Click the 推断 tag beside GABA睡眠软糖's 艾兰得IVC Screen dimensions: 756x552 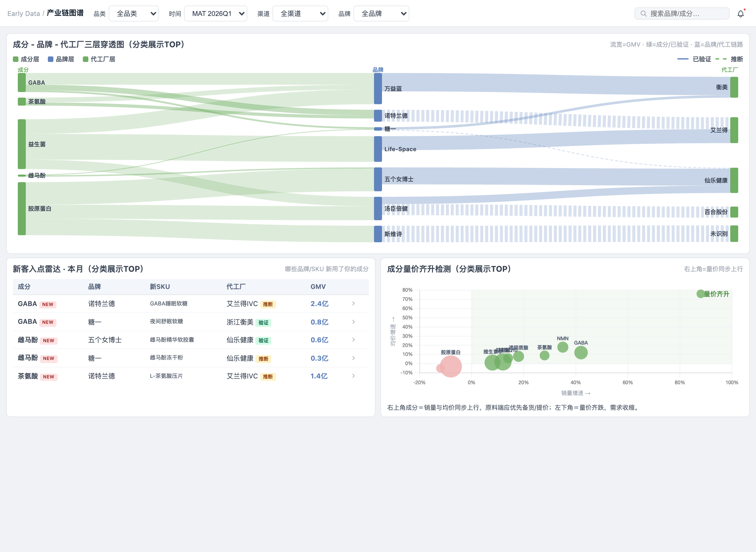coord(268,304)
